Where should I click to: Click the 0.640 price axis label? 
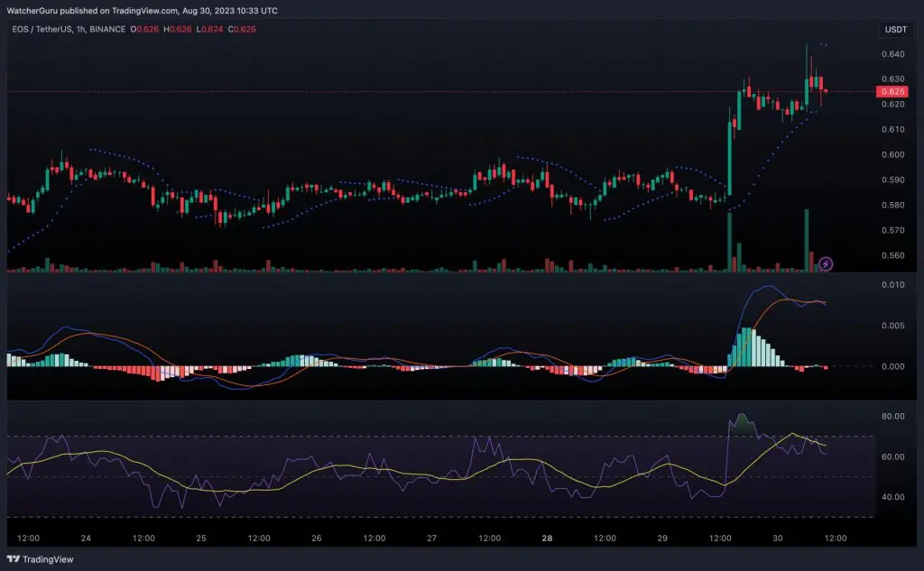[x=892, y=53]
